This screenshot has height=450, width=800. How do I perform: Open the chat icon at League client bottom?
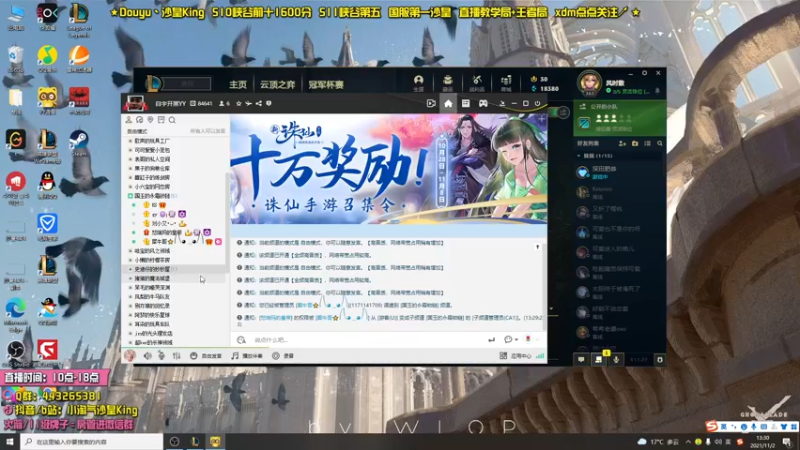581,360
